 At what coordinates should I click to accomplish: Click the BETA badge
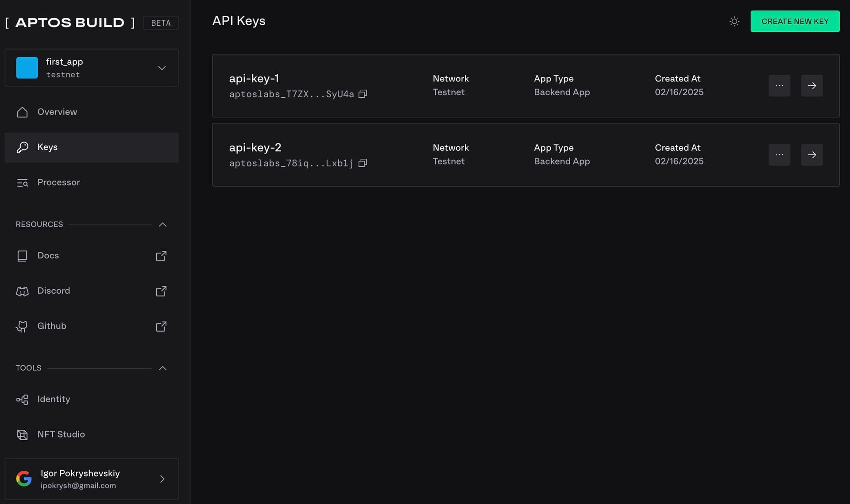click(161, 23)
